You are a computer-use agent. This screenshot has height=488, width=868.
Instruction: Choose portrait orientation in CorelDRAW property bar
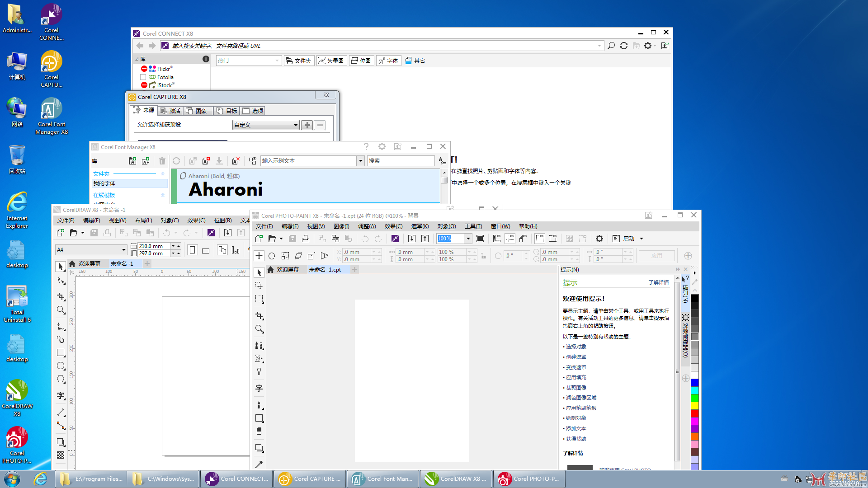click(193, 250)
